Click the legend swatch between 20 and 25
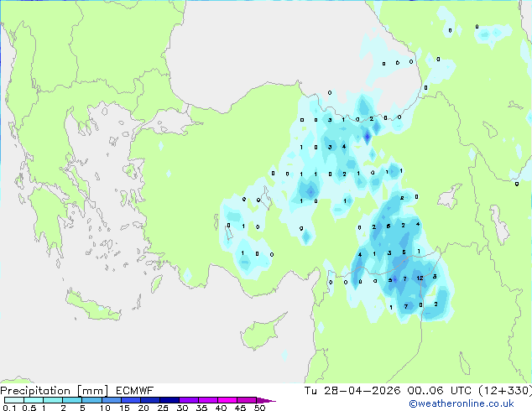 [150, 400]
